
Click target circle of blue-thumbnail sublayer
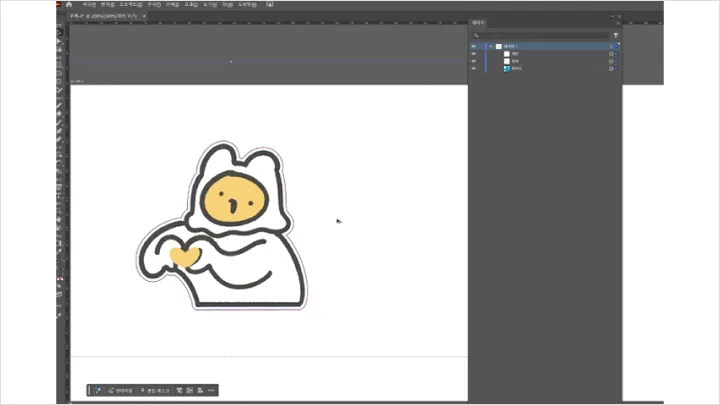point(611,68)
